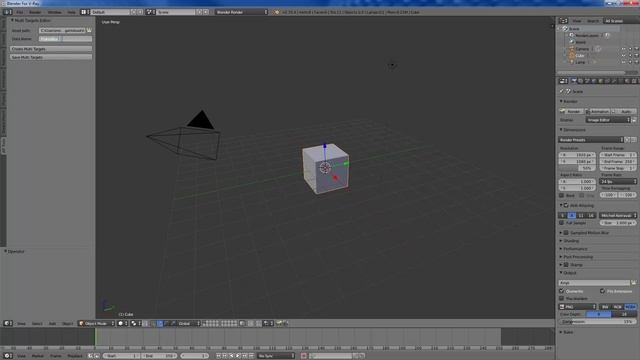Open the No Sync playback dropdown
This screenshot has width=640, height=360.
pos(276,356)
